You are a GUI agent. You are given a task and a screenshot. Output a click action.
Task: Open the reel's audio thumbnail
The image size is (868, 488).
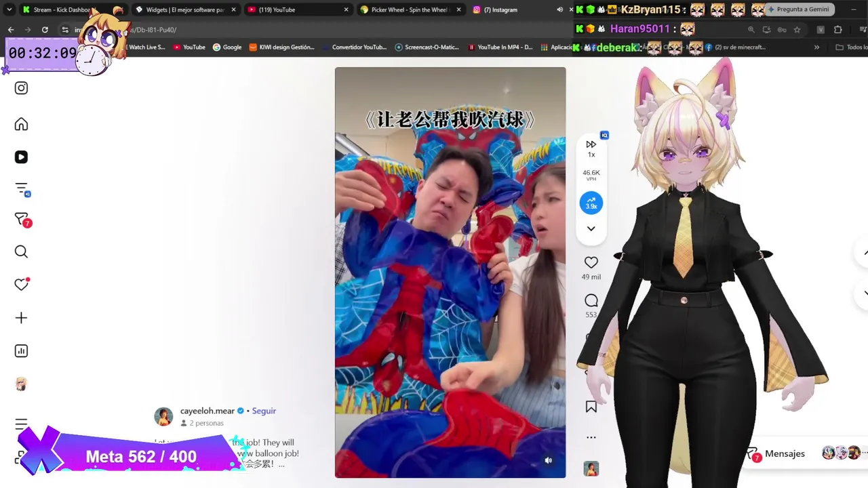tap(591, 468)
